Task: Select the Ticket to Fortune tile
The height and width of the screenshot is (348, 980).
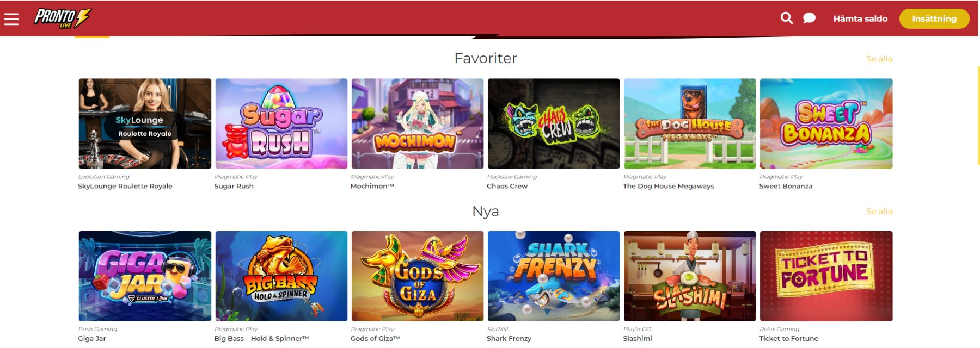Action: (x=826, y=276)
